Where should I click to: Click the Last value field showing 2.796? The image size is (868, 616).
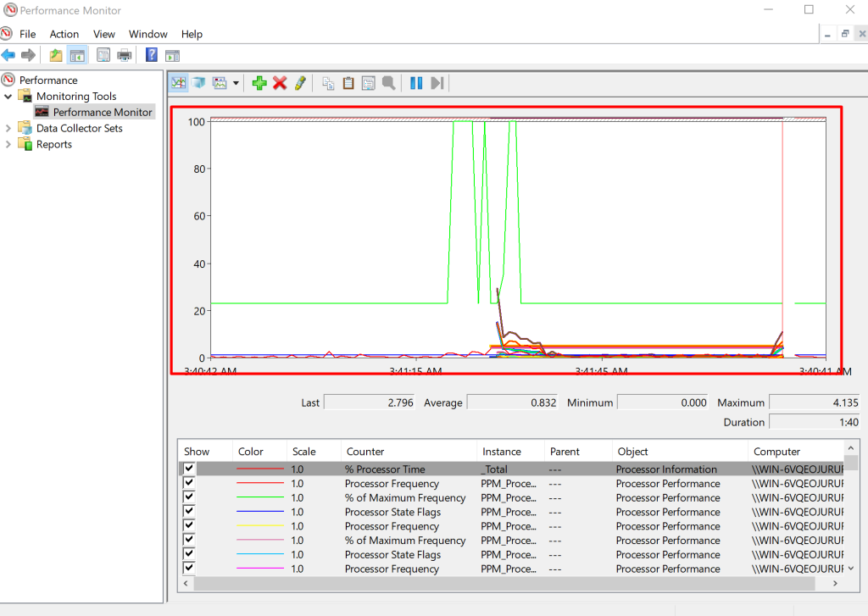(x=370, y=402)
